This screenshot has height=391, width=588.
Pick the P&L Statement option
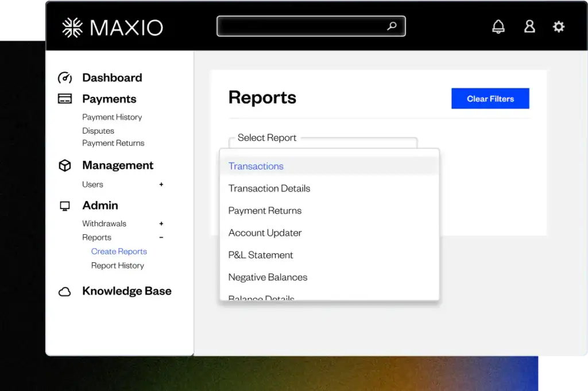[x=329, y=255]
